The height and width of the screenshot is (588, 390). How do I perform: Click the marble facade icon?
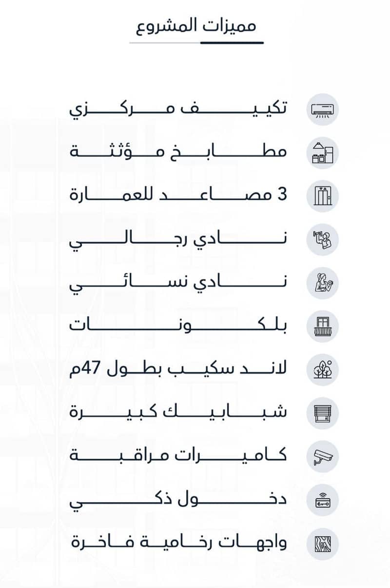click(323, 544)
